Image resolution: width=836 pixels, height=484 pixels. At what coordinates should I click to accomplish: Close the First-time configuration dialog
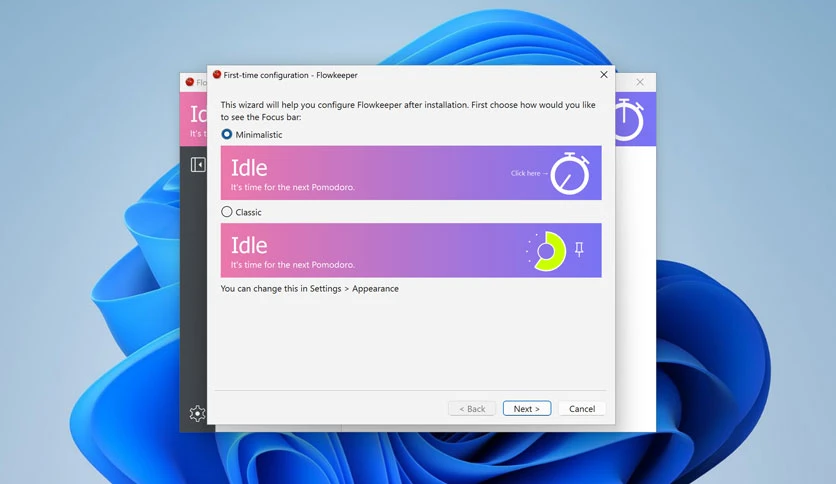tap(604, 75)
